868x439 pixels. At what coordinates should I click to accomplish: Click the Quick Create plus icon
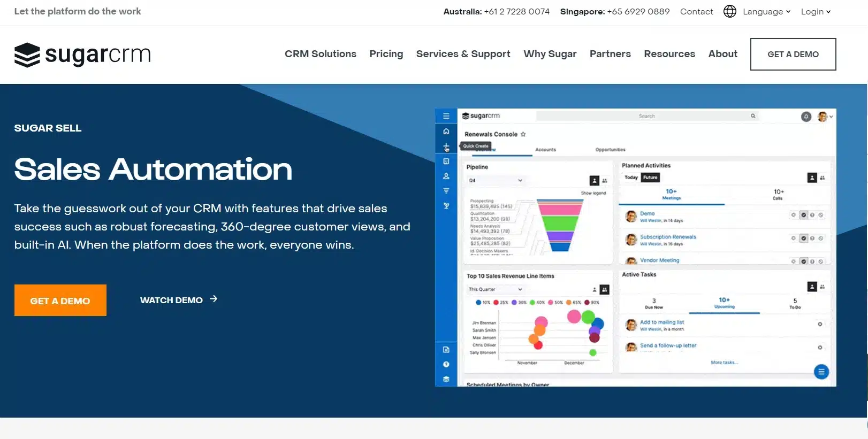pos(446,147)
